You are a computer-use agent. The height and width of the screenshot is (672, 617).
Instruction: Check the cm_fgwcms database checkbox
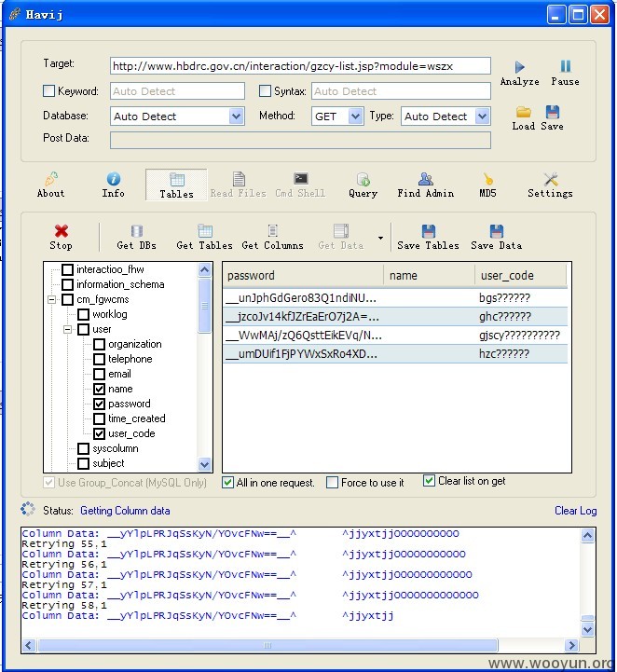click(68, 299)
